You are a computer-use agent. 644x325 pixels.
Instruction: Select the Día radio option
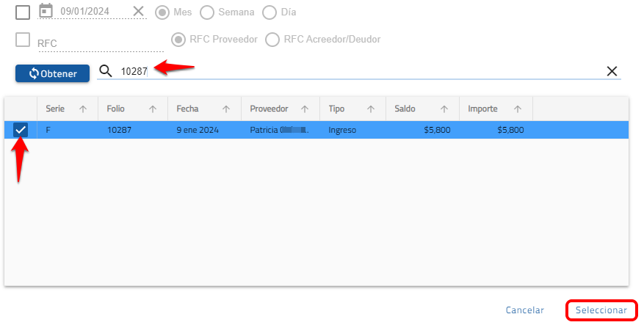269,12
